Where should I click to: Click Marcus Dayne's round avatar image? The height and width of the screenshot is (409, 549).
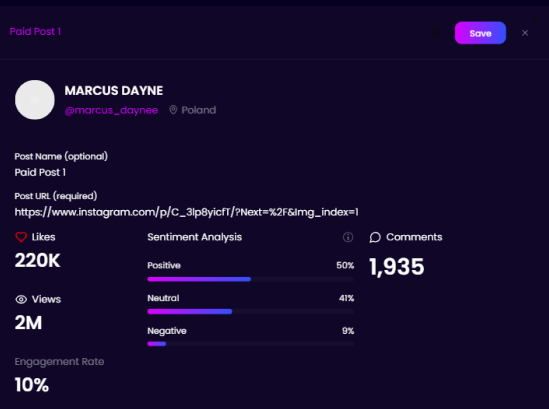(35, 100)
